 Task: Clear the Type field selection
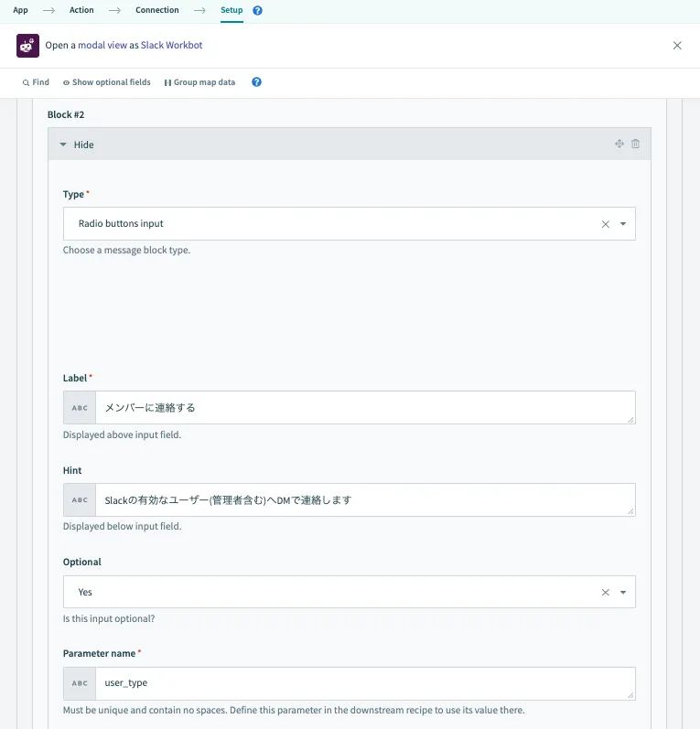coord(605,224)
